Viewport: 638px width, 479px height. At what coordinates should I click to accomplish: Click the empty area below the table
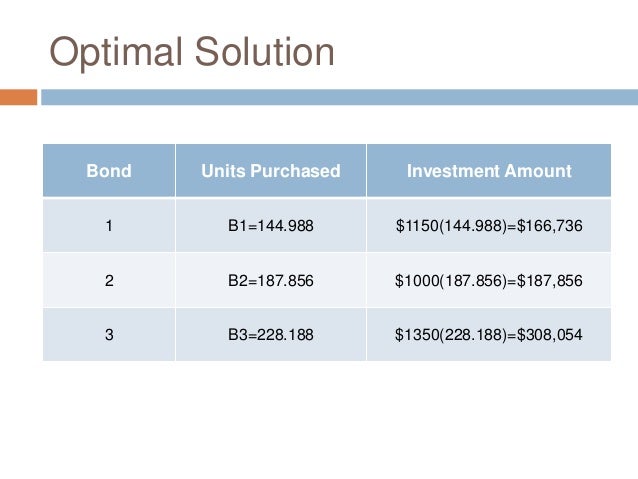tap(319, 419)
